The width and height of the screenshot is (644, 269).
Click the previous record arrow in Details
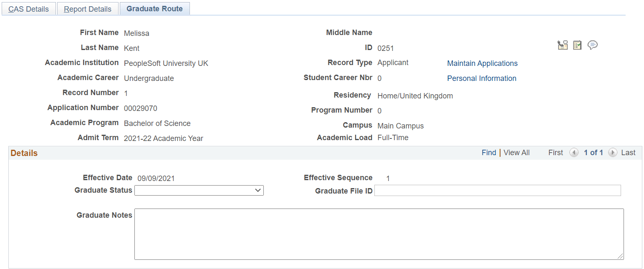(x=574, y=153)
